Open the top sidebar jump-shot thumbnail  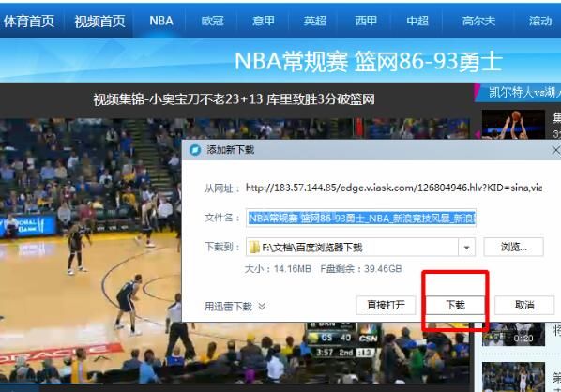click(x=513, y=124)
